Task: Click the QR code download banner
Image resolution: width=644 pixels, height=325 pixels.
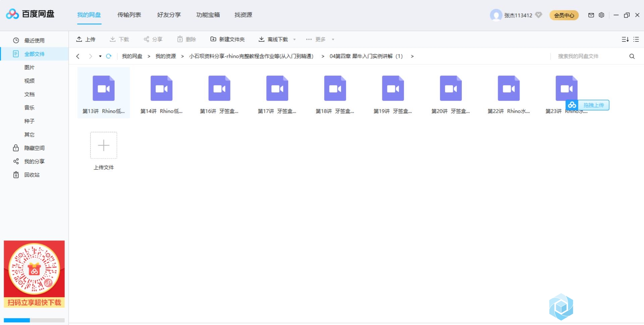Action: 34,274
